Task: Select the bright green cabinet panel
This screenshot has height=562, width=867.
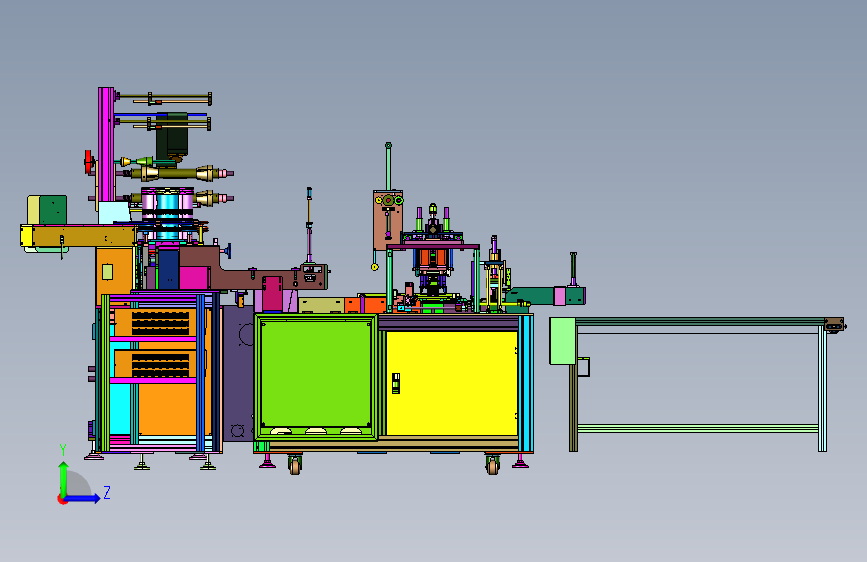Action: pos(316,376)
